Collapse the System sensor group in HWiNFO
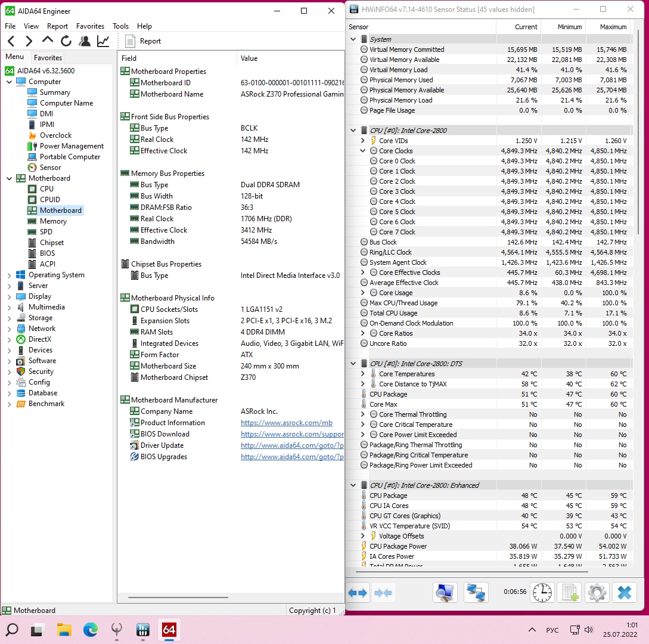The width and height of the screenshot is (649, 644). [x=353, y=39]
